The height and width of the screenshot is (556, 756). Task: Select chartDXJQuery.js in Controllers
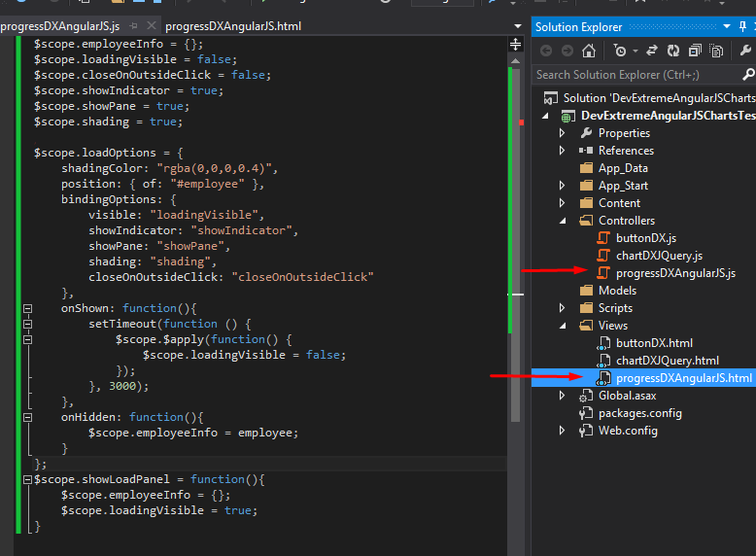(x=659, y=256)
